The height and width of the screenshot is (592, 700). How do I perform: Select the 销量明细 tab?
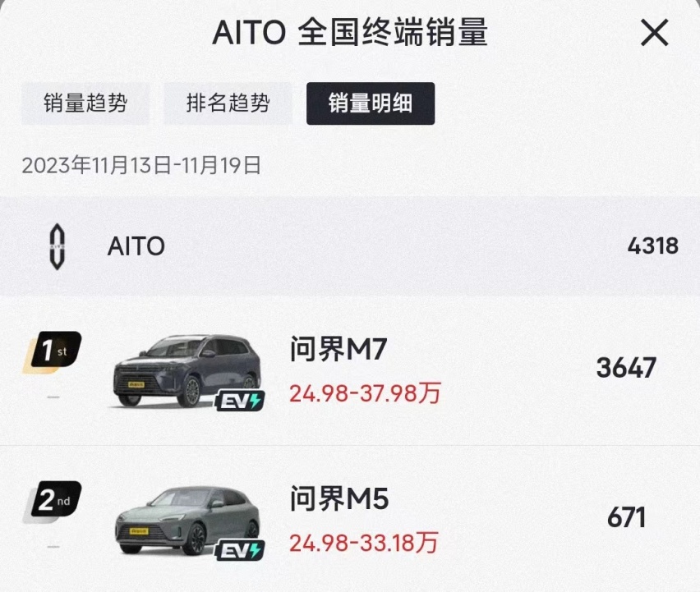(x=370, y=103)
